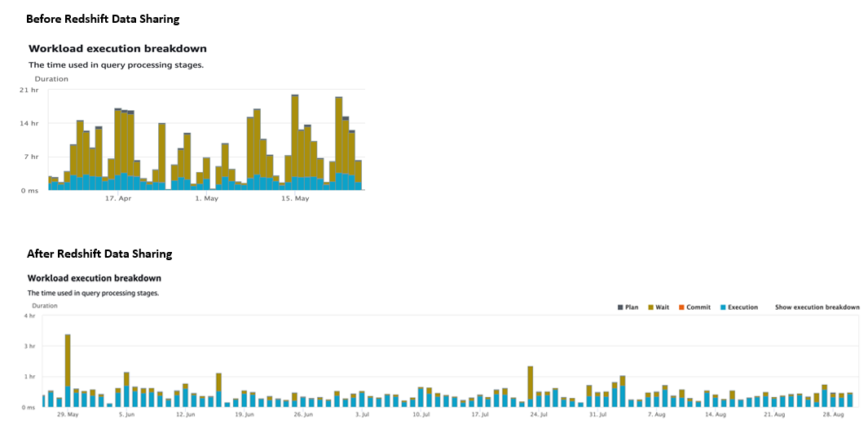Viewport: 868px width, 433px height.
Task: Click the 15. May date label
Action: (x=295, y=198)
